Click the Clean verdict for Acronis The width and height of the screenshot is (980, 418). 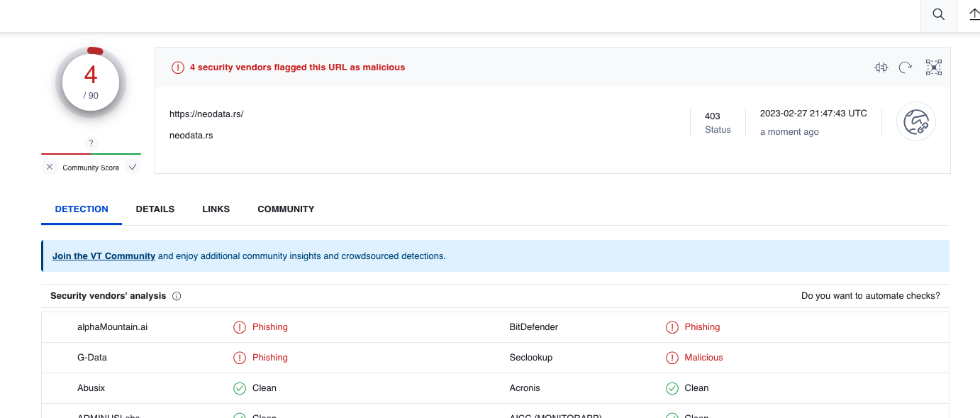coord(696,388)
